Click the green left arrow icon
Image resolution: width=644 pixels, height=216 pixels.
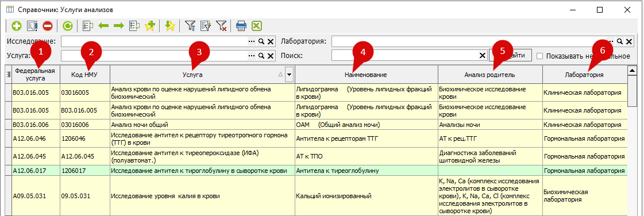click(103, 26)
